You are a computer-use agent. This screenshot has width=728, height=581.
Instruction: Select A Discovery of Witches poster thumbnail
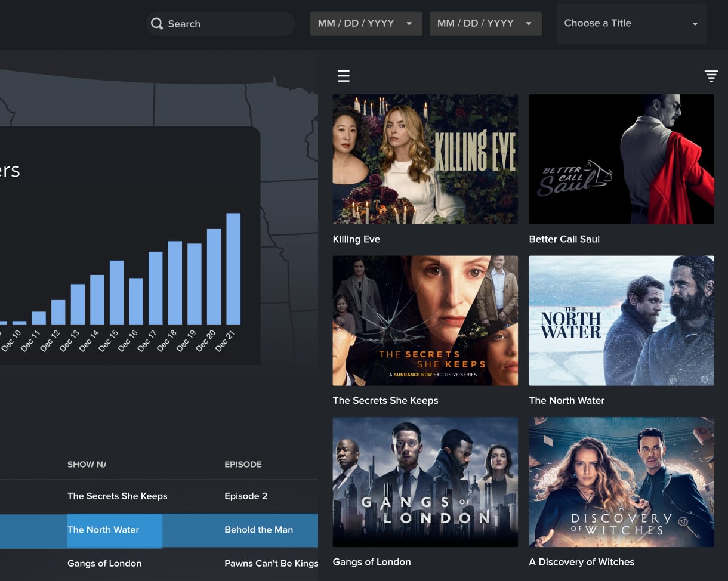[622, 482]
